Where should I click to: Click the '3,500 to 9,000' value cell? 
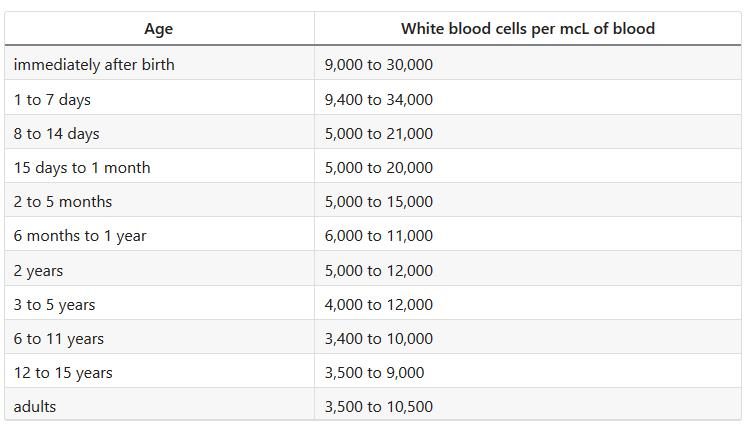click(x=528, y=371)
